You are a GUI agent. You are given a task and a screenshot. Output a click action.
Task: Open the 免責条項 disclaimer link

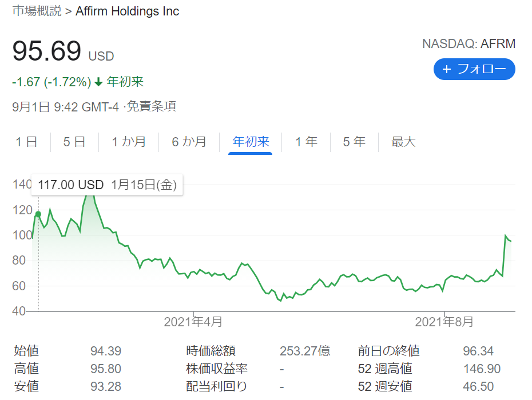point(152,106)
